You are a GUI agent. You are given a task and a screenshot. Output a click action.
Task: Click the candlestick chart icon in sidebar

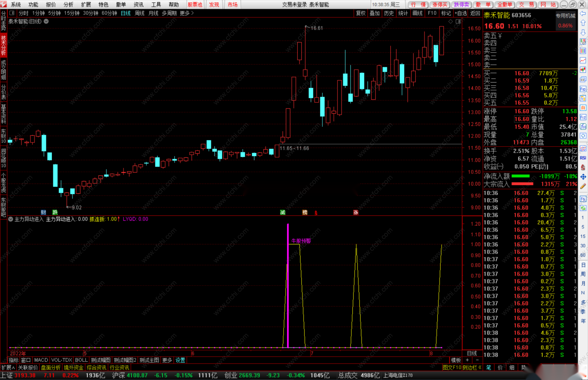pos(583,70)
